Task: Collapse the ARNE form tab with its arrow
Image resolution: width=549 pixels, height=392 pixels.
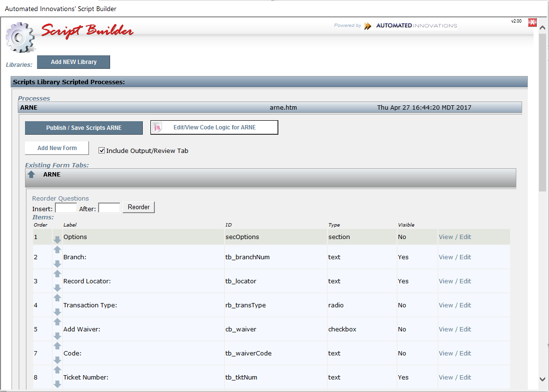Action: (x=32, y=175)
